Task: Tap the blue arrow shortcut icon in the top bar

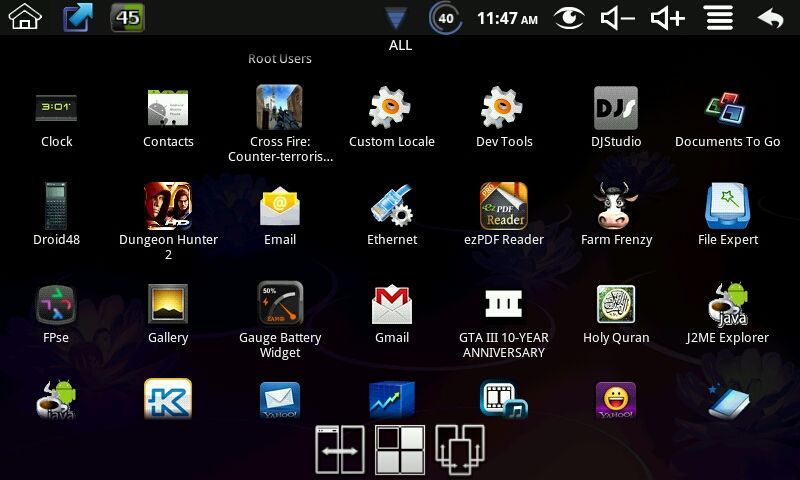Action: pyautogui.click(x=78, y=17)
